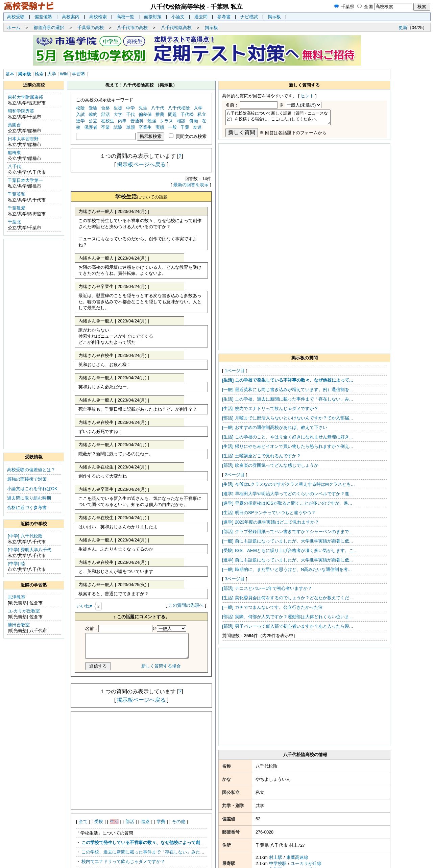The width and height of the screenshot is (434, 868).
Task: Open question おすすめの通信制高校があれば
Action: point(274,428)
